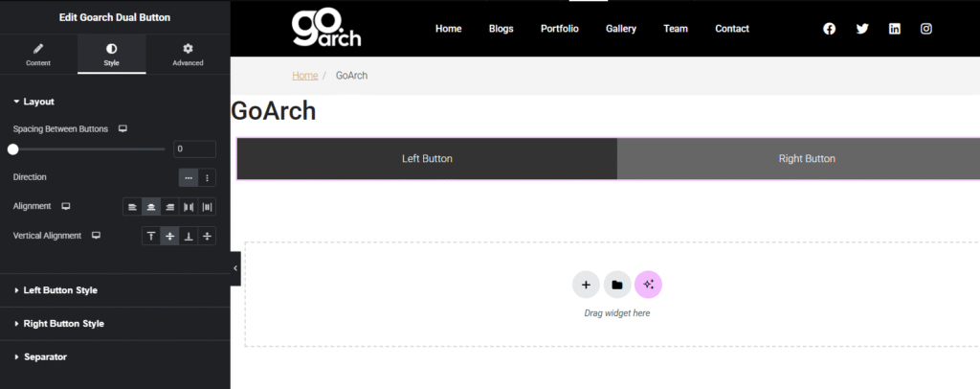Add new section with plus icon
Viewport: 980px width, 389px height.
pos(586,285)
